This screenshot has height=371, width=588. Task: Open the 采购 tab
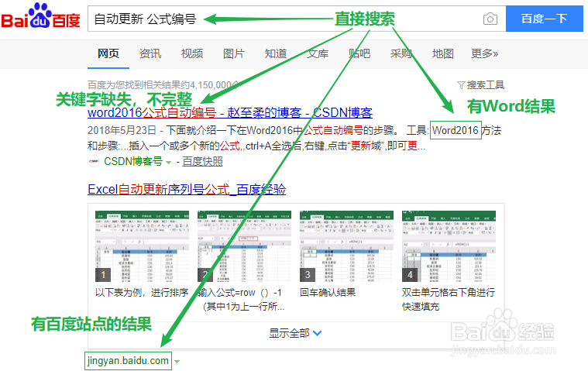point(401,53)
